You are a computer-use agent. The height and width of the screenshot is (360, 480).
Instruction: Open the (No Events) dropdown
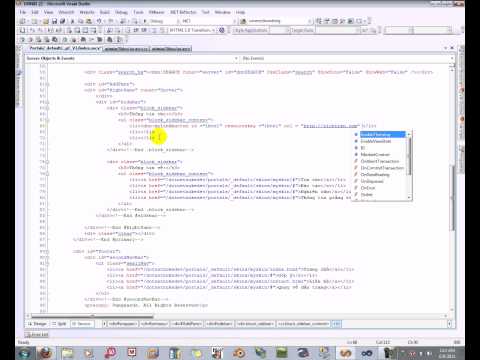[347, 58]
